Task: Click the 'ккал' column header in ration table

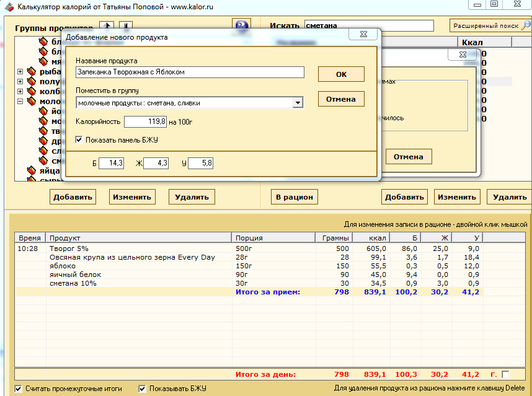Action: pyautogui.click(x=371, y=238)
